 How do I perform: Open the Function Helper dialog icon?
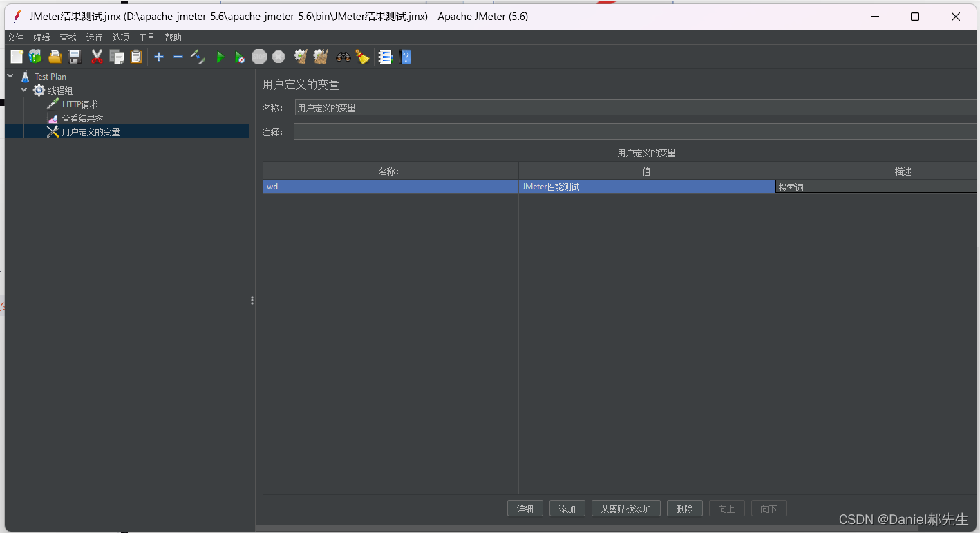tap(385, 57)
